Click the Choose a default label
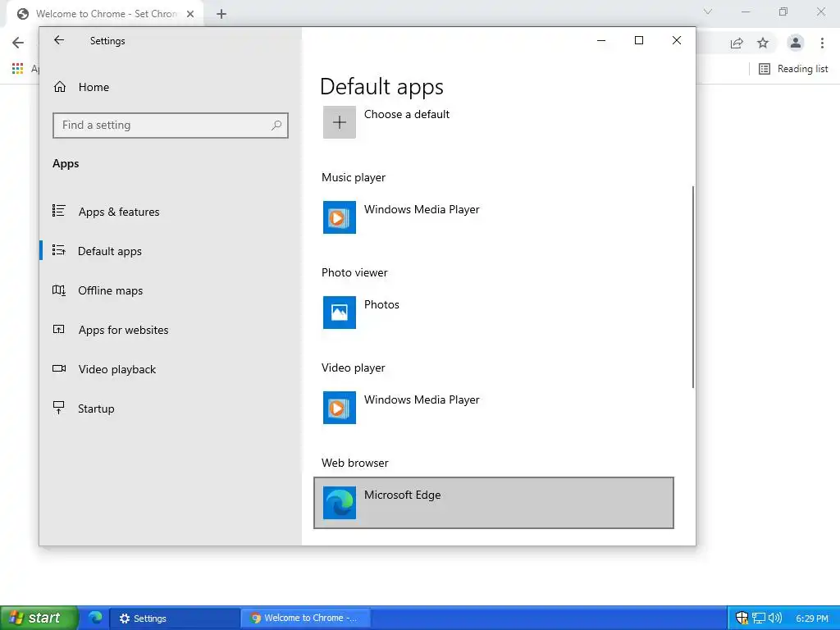840x630 pixels. [407, 115]
